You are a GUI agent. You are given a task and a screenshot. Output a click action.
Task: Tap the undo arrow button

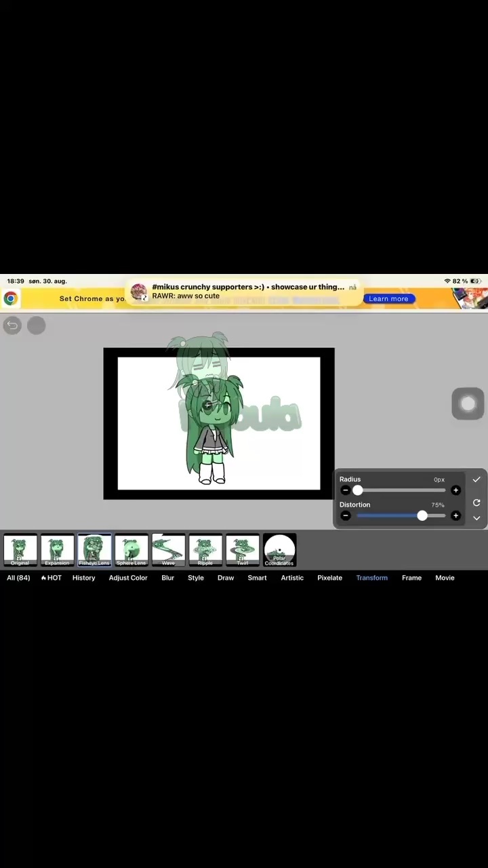pyautogui.click(x=12, y=325)
